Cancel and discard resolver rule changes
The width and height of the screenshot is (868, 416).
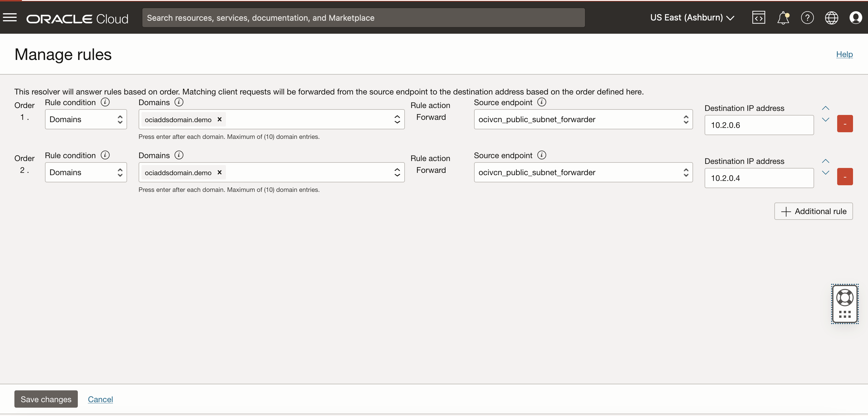click(100, 399)
